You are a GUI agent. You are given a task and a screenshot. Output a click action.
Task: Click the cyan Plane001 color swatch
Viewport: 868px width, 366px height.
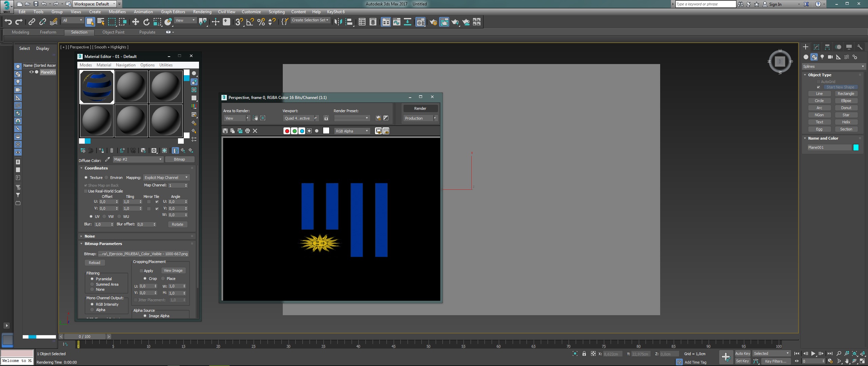tap(856, 147)
